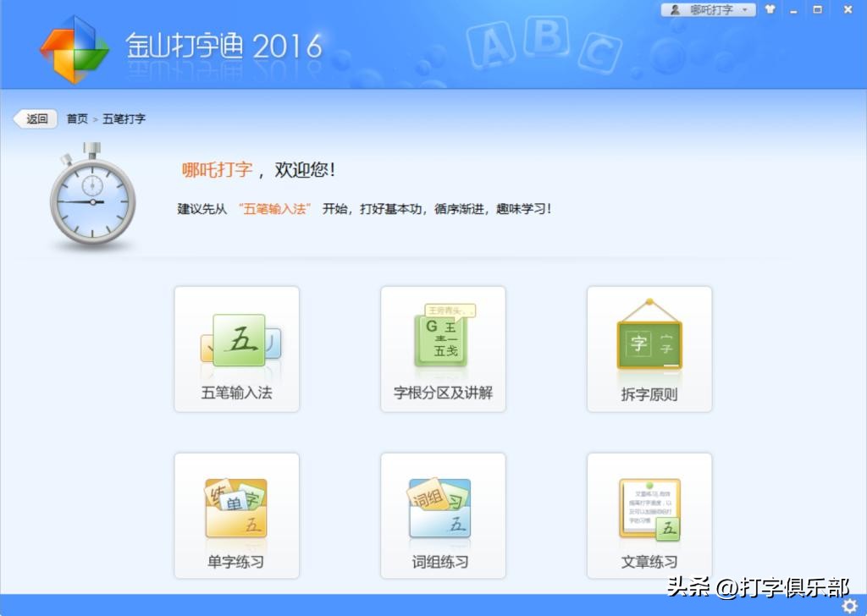This screenshot has height=616, width=867.
Task: Click the 金山打字通 colorful logo
Action: coord(75,47)
